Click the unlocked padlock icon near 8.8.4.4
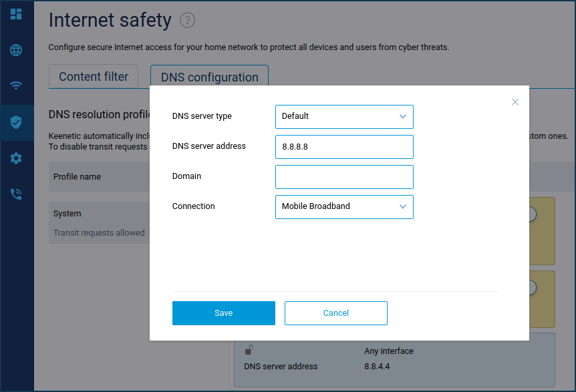This screenshot has height=392, width=576. tap(249, 350)
